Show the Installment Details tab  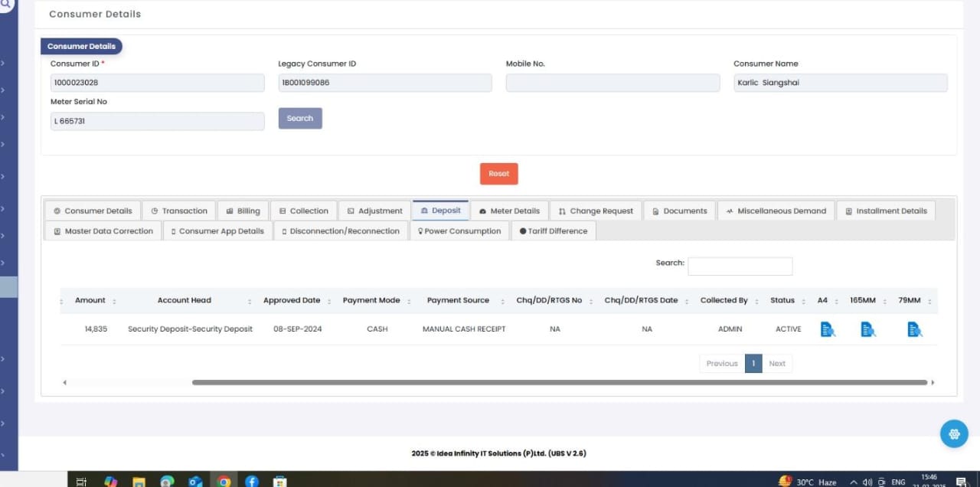click(886, 211)
